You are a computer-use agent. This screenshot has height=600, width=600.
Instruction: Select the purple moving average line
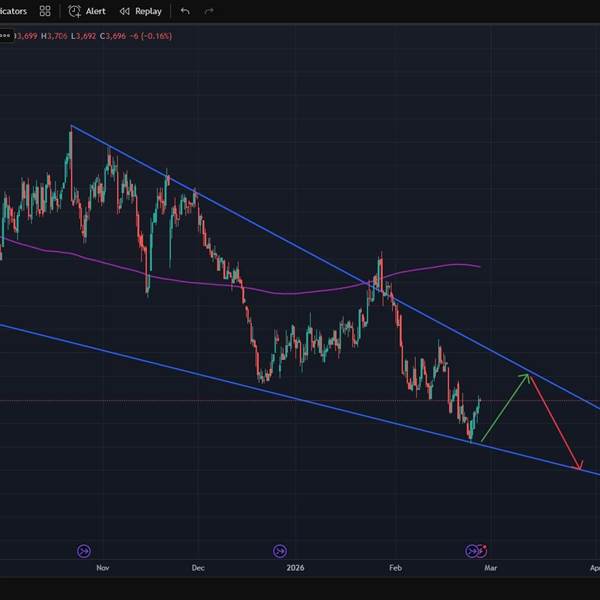(x=300, y=293)
